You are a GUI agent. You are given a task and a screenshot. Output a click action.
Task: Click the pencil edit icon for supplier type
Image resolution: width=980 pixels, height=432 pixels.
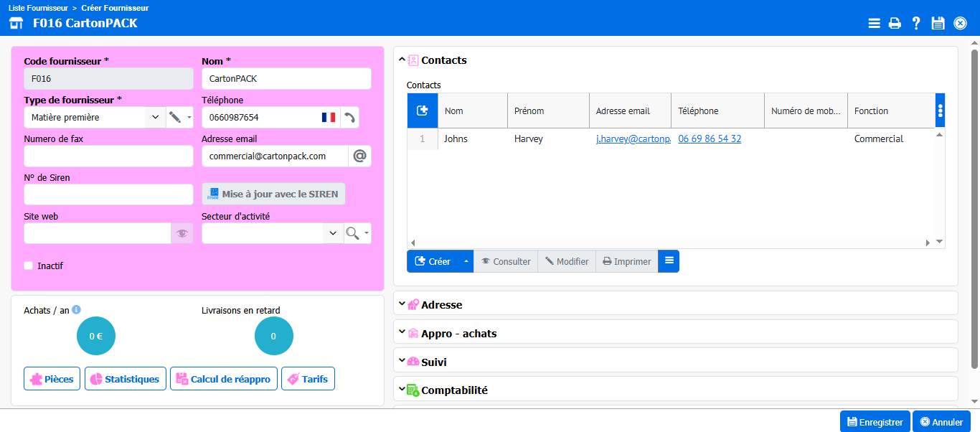pos(174,118)
